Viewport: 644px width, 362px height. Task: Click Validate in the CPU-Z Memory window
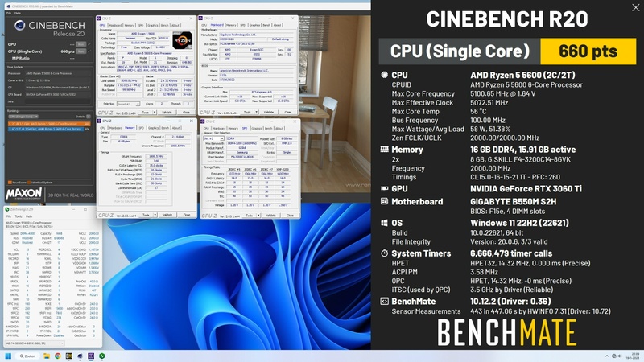(x=167, y=215)
